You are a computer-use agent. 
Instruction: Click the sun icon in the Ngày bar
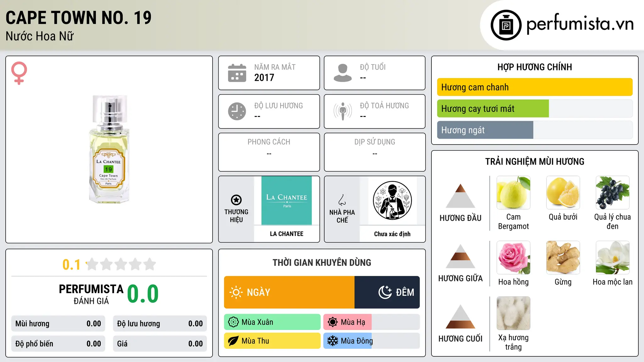pyautogui.click(x=236, y=292)
